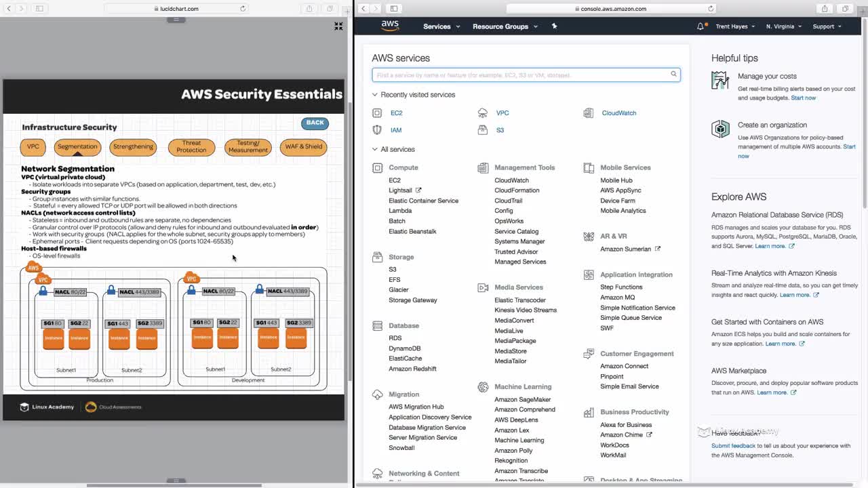
Task: Click the Mobile Services category icon
Action: [x=589, y=167]
